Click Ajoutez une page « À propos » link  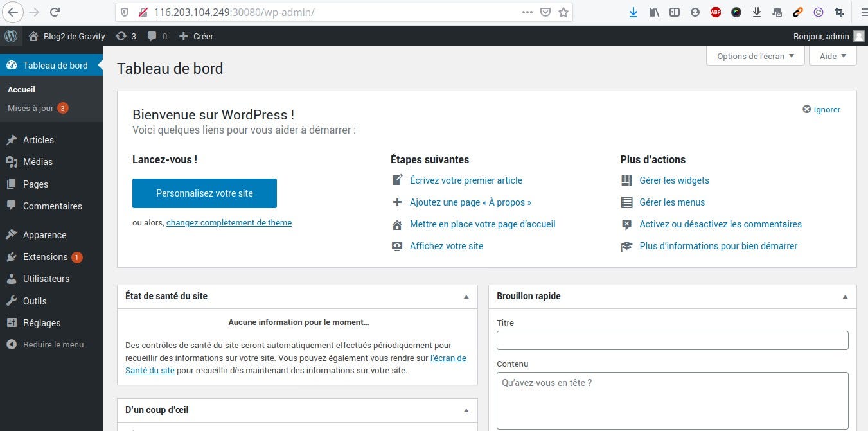[x=470, y=202]
